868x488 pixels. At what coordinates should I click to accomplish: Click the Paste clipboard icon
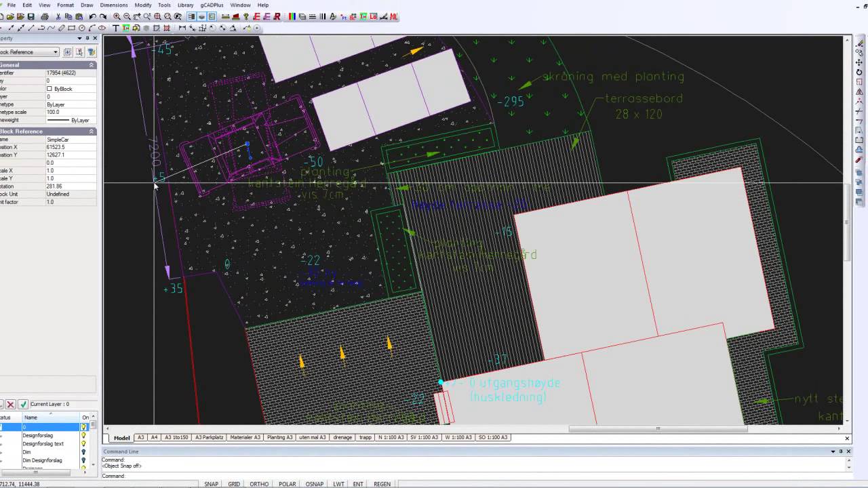coord(79,16)
